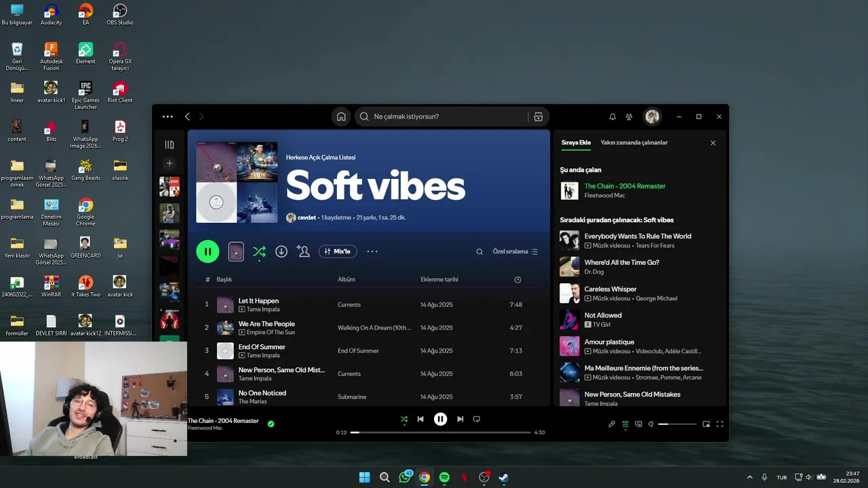Sort by the Başlık column header
Viewport: 868px width, 488px height.
click(x=224, y=279)
